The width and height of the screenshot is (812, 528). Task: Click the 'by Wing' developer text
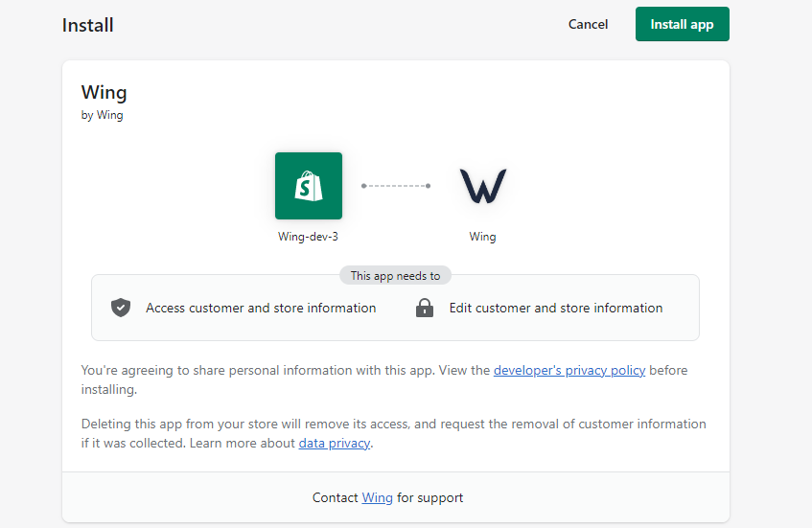click(102, 115)
